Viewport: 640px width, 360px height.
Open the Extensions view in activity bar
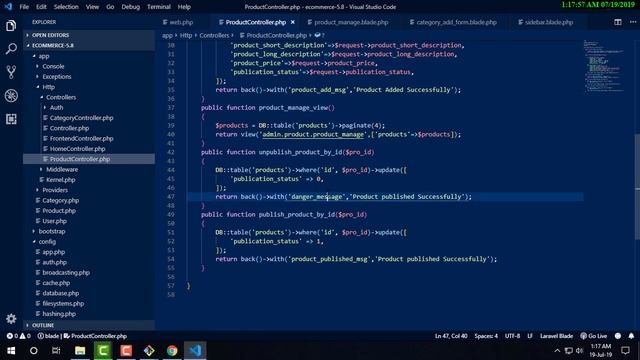(x=11, y=119)
